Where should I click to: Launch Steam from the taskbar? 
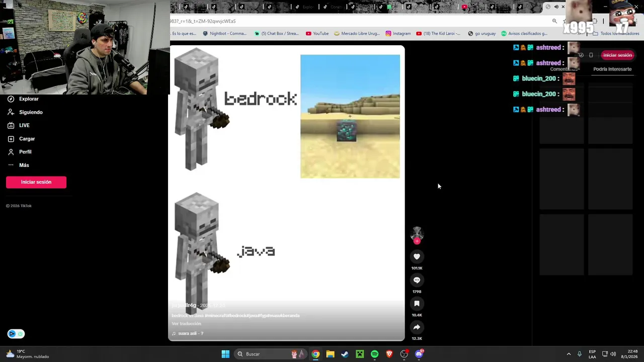coord(345,354)
